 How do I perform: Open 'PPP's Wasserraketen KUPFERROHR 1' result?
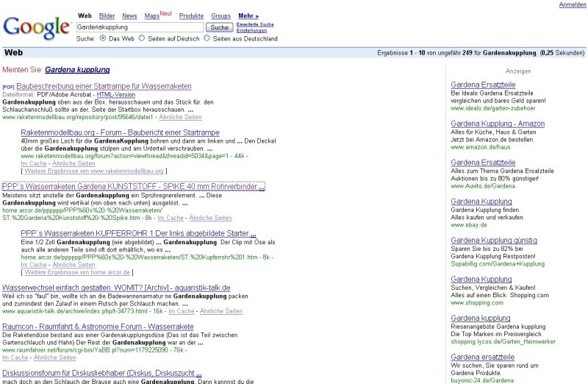pos(138,233)
